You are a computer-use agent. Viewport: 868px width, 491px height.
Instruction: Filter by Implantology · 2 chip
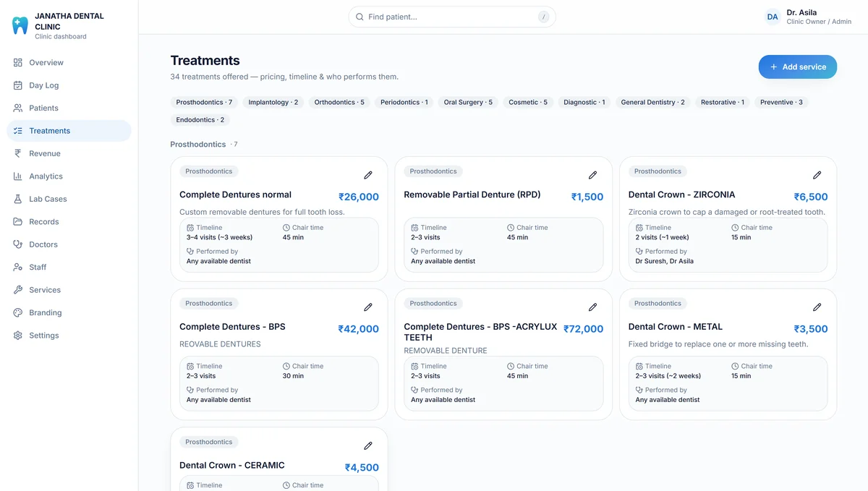tap(273, 103)
